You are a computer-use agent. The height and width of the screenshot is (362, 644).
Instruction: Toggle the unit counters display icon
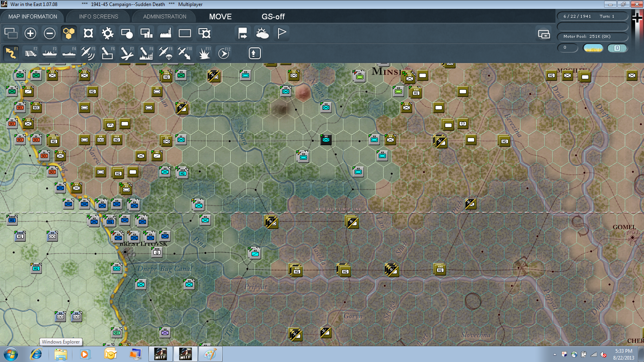tap(11, 33)
